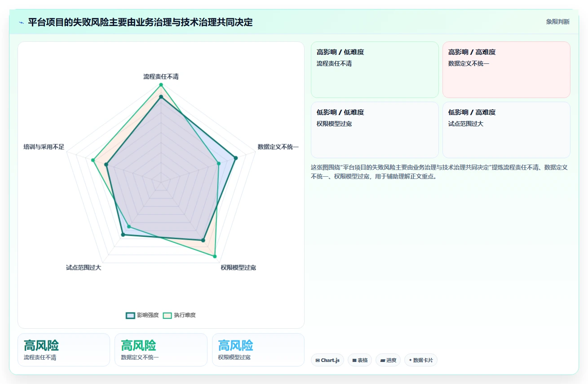This screenshot has width=588, height=384.
Task: Click the 执行难度 data point on 培训与采用不足 axis
Action: click(93, 160)
